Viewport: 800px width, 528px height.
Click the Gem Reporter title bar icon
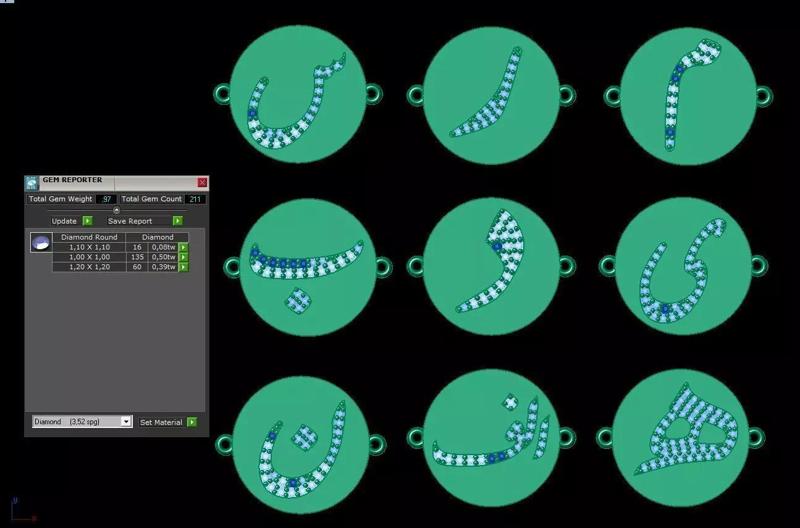32,184
